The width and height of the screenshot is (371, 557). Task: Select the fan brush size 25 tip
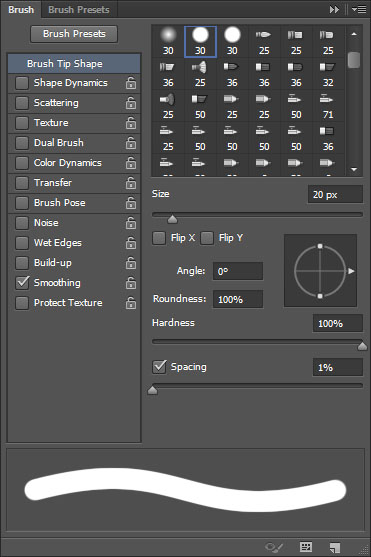click(200, 74)
